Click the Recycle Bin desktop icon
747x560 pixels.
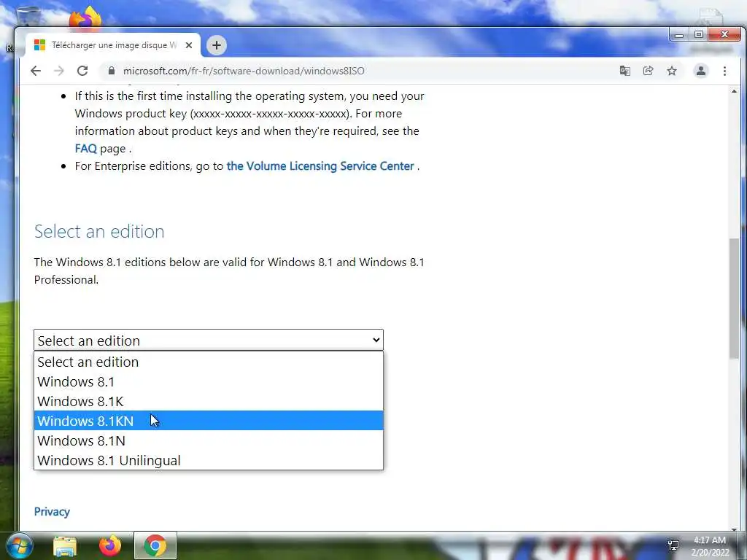click(x=27, y=16)
